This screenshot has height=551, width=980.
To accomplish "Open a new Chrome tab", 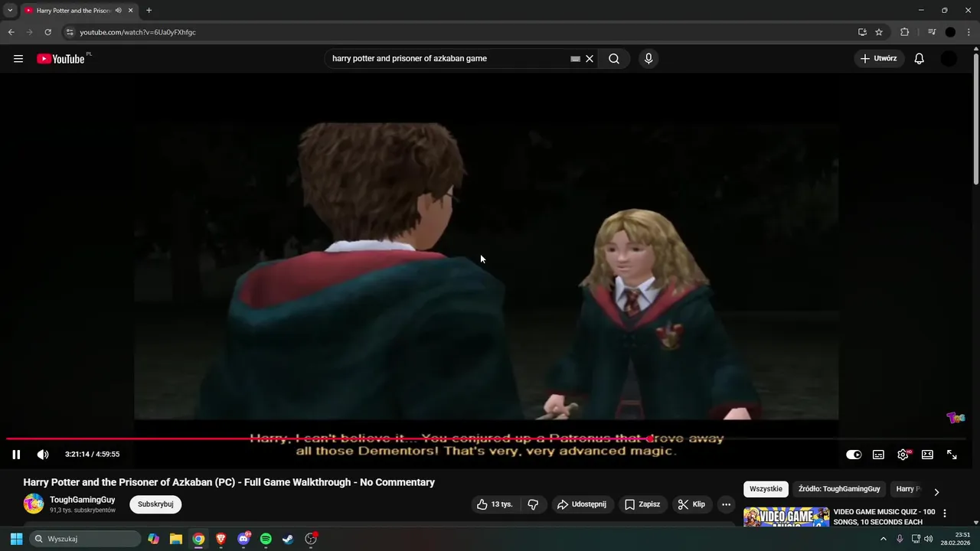I will (149, 11).
